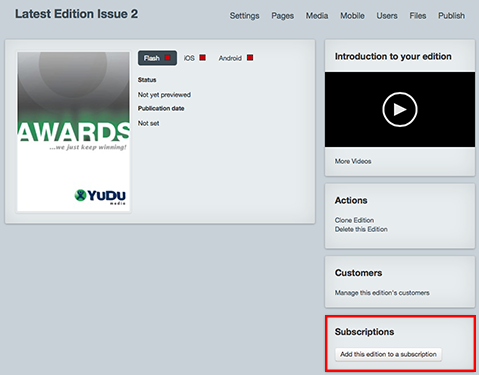Click Add this edition to a subscription
479x375 pixels.
[388, 354]
